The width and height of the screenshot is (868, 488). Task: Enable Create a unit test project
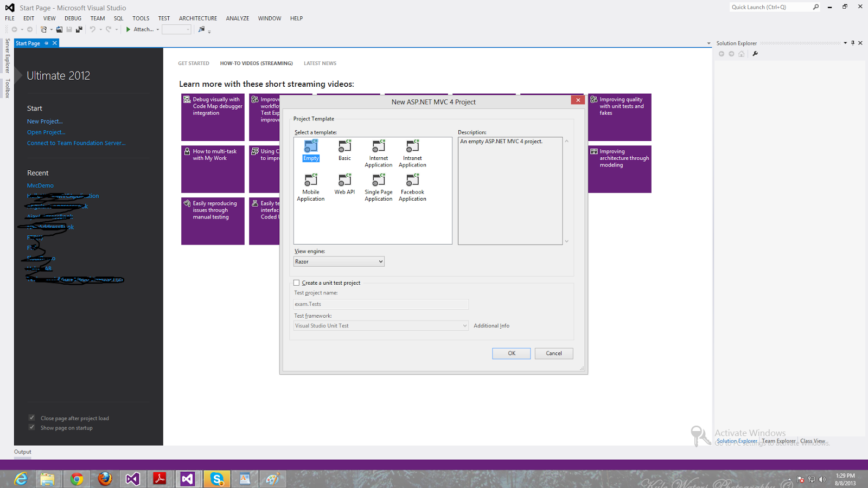297,283
